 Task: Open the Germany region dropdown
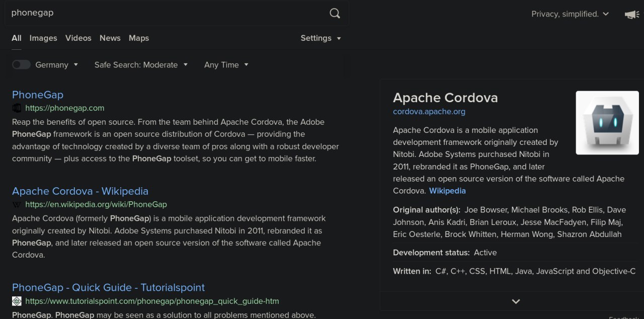pos(57,65)
